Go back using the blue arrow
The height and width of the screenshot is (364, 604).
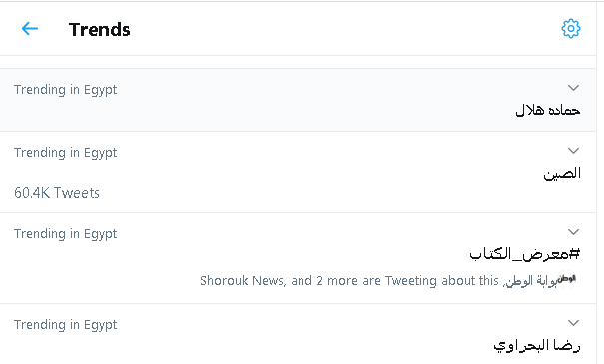[30, 29]
